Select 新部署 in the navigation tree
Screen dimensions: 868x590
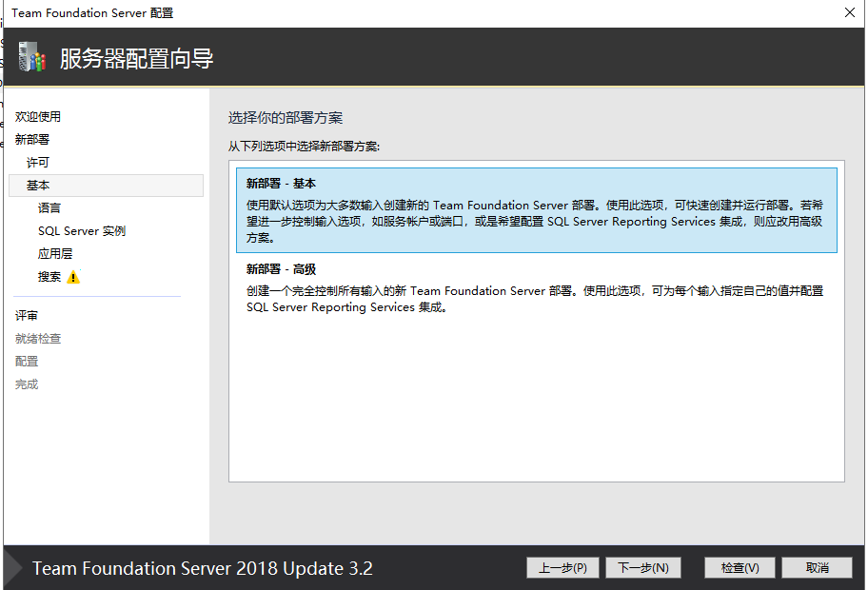pyautogui.click(x=32, y=140)
